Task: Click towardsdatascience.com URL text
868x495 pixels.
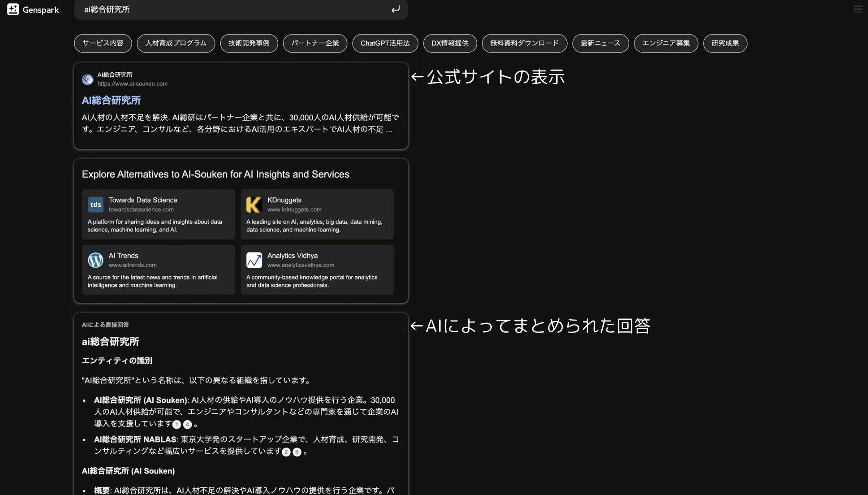Action: coord(141,209)
